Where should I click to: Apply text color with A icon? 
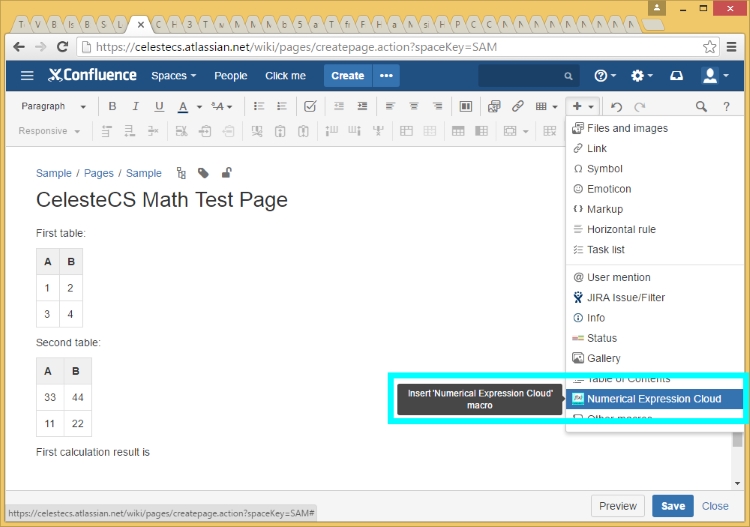[x=183, y=106]
